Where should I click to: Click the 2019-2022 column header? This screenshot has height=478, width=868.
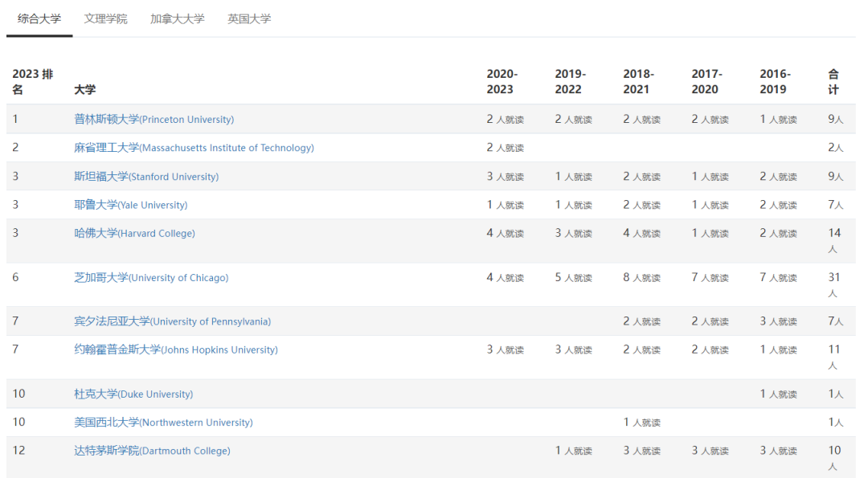click(570, 81)
